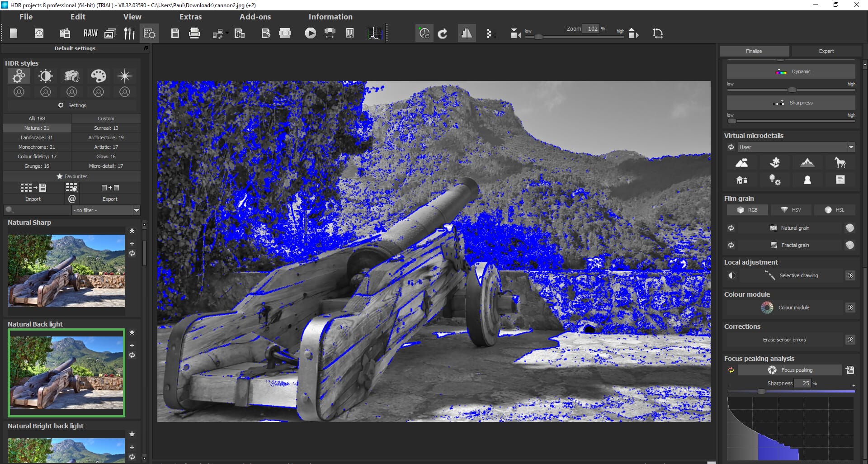The width and height of the screenshot is (868, 464).
Task: Click the printer icon
Action: [194, 33]
